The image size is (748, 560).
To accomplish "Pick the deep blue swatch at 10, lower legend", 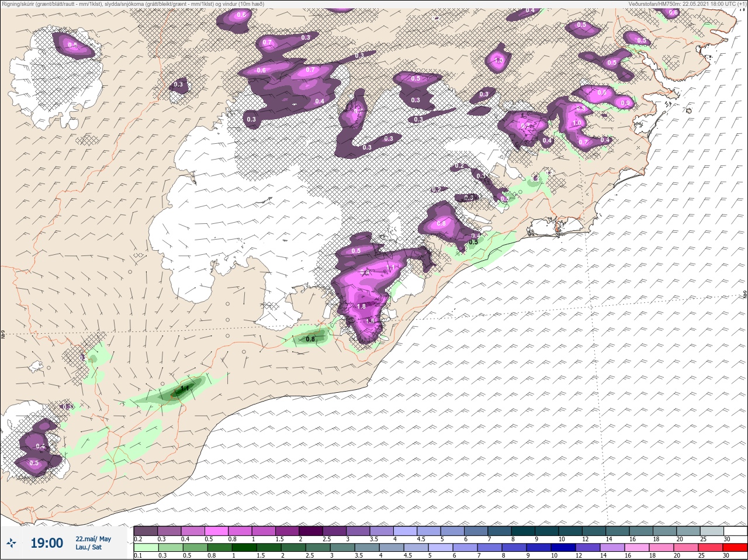I will click(x=563, y=548).
